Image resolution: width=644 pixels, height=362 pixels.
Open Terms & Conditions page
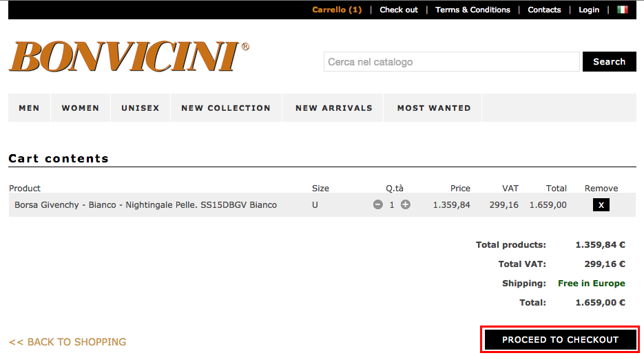pos(472,10)
